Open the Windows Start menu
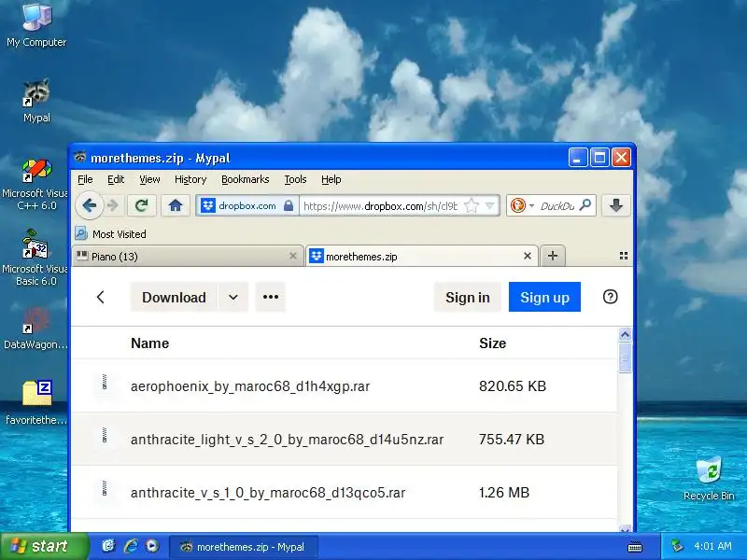 (44, 546)
